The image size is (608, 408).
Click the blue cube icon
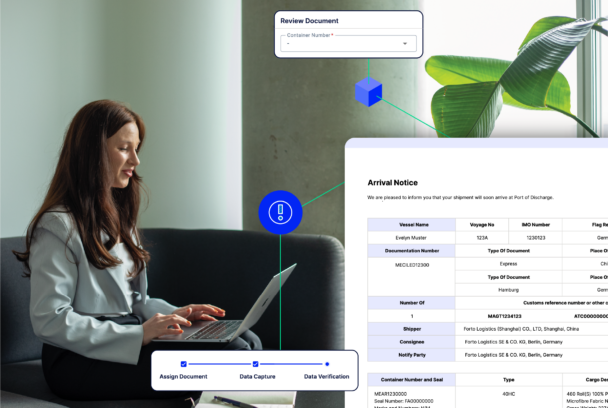(x=368, y=93)
